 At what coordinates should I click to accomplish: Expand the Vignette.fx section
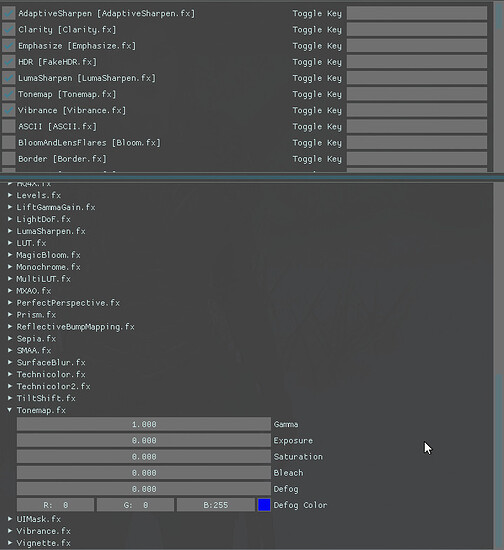tap(10, 542)
